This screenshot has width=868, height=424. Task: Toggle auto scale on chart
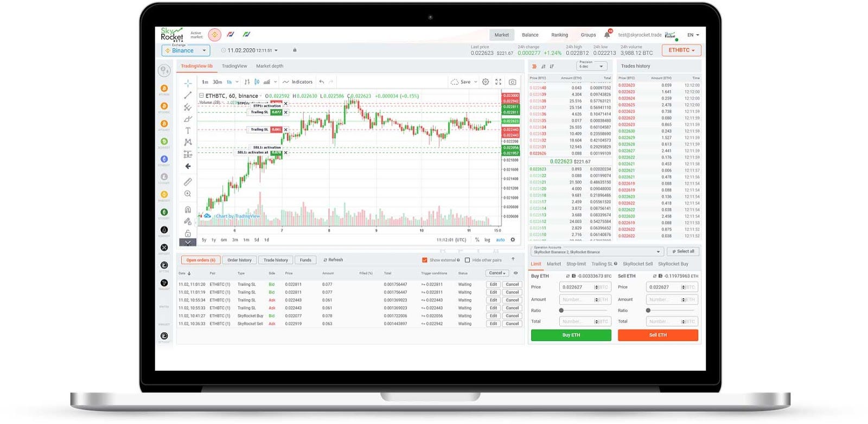pyautogui.click(x=500, y=239)
